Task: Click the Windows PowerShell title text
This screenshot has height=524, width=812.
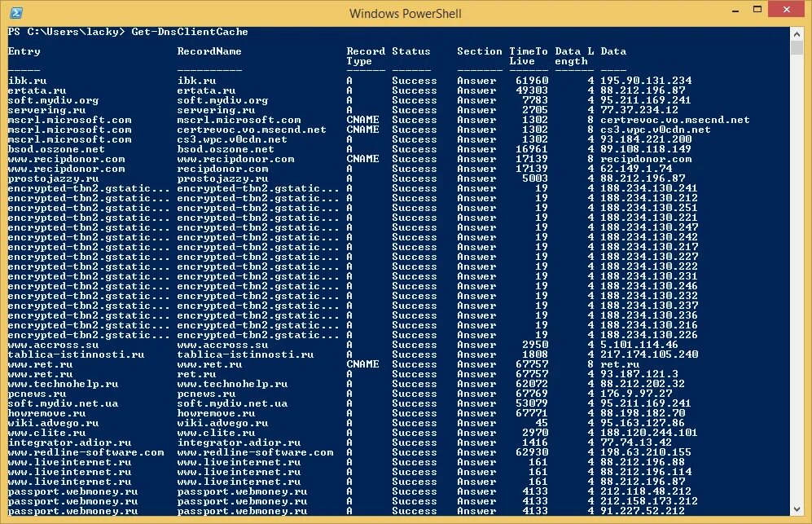Action: click(x=405, y=14)
